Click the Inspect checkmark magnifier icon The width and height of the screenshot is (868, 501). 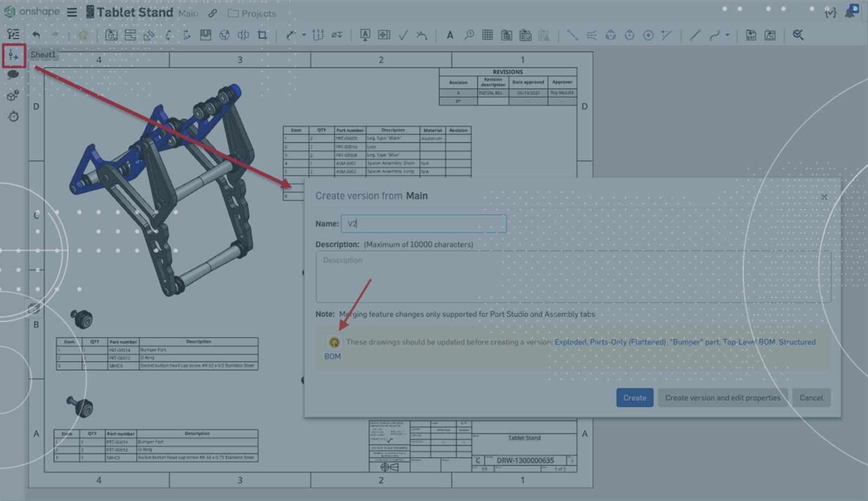(797, 35)
